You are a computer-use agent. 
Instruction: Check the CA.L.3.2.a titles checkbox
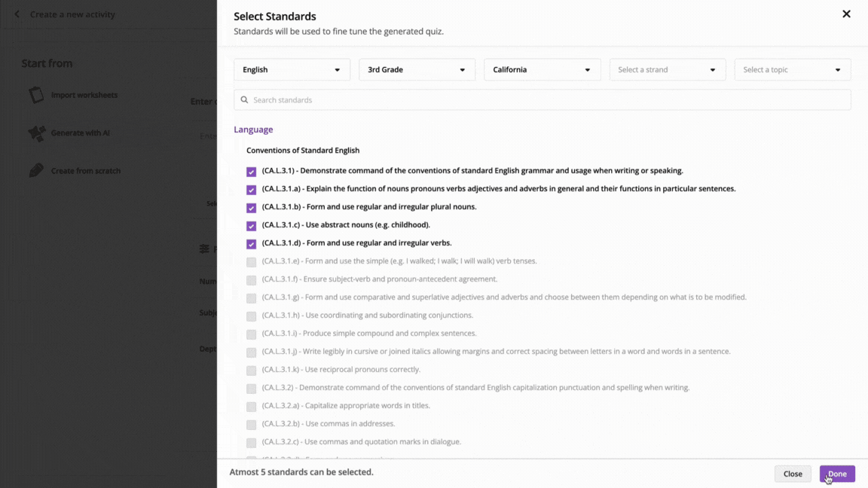tap(252, 407)
